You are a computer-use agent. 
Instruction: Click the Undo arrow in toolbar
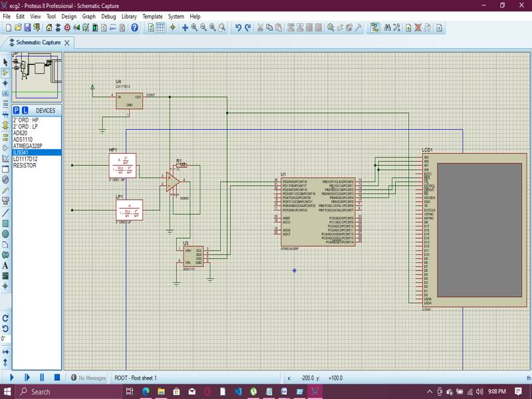point(238,28)
